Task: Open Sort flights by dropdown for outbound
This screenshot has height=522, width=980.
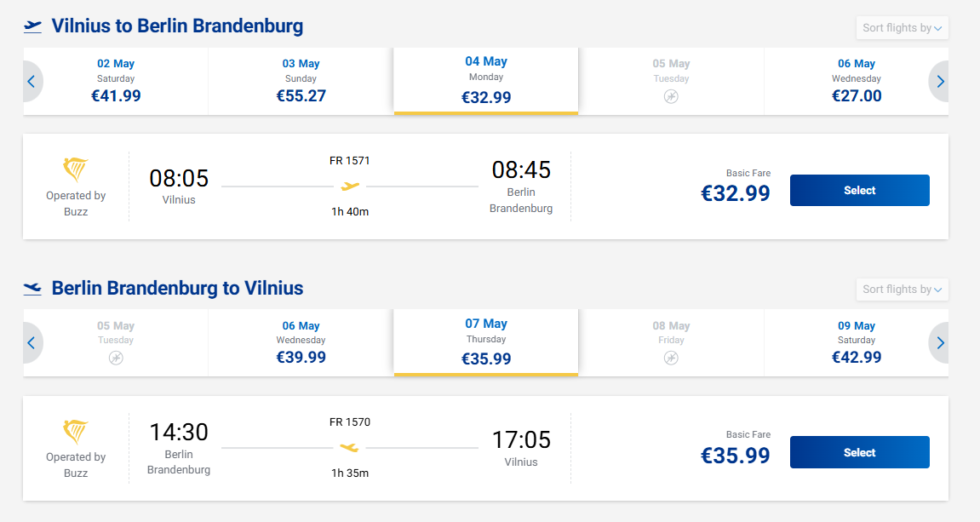Action: click(902, 28)
